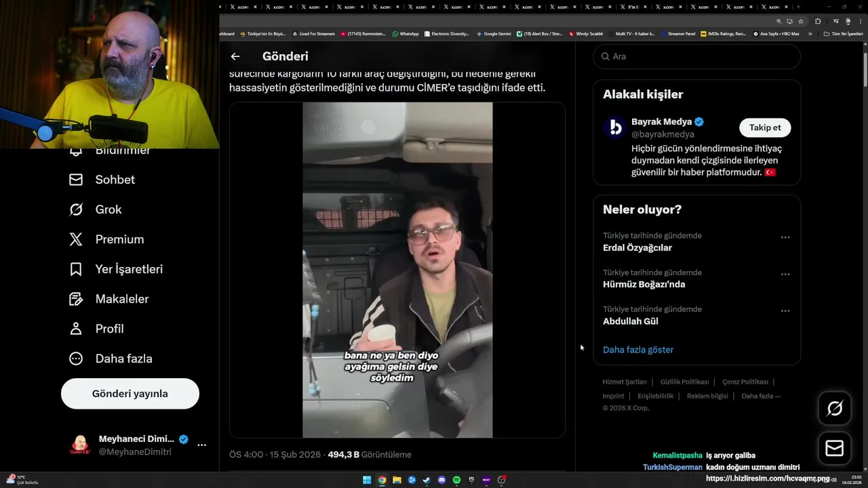Bookmark this page with the star icon
This screenshot has width=868, height=488.
801,22
